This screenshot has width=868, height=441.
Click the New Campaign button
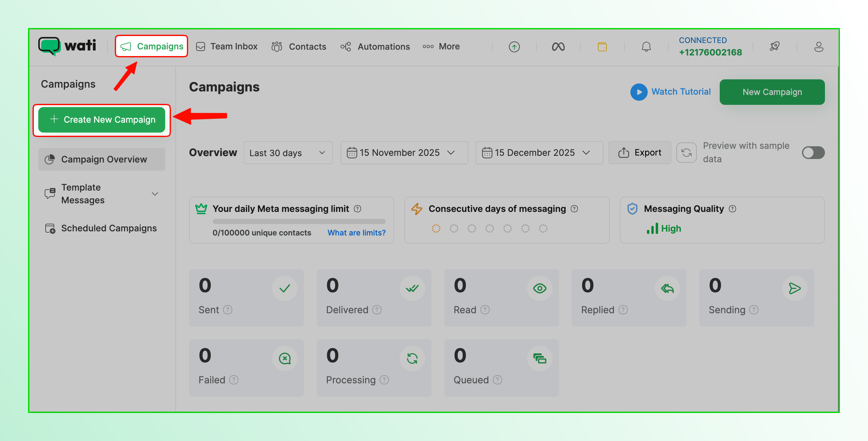click(772, 92)
